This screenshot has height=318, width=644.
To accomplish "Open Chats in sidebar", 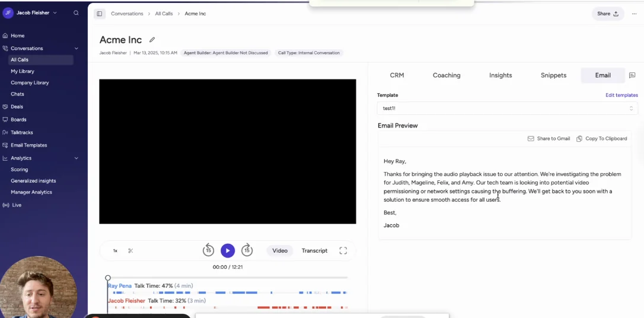I will pyautogui.click(x=17, y=94).
